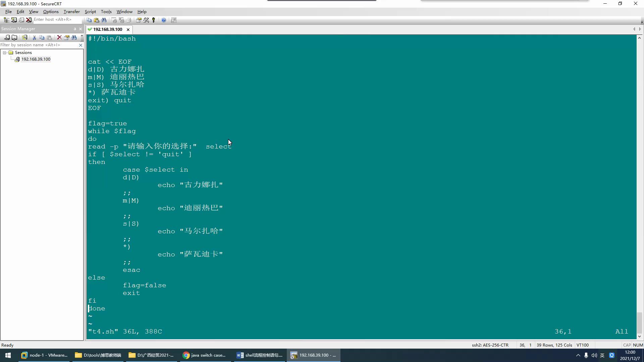Toggle the Session Manager toolbar icon

pos(6,20)
